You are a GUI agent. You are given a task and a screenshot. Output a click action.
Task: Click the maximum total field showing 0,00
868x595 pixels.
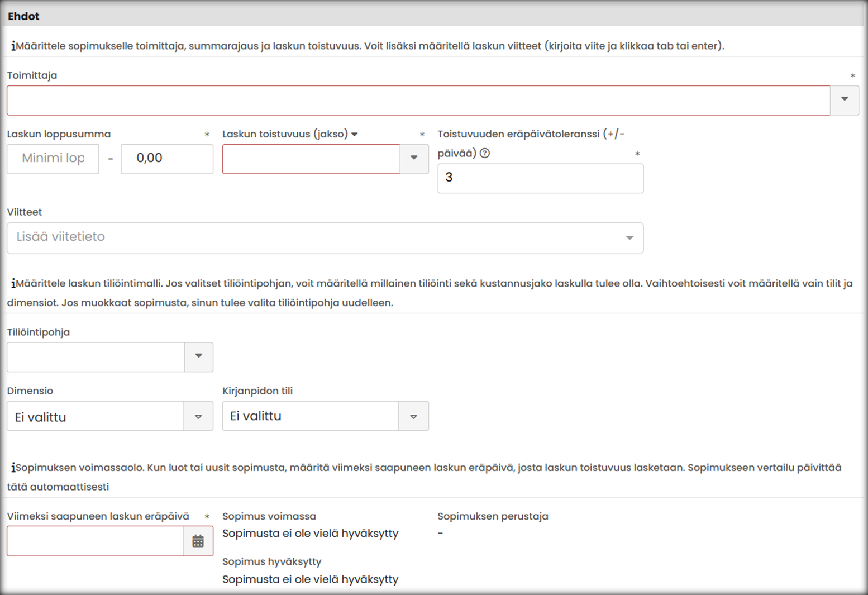167,159
